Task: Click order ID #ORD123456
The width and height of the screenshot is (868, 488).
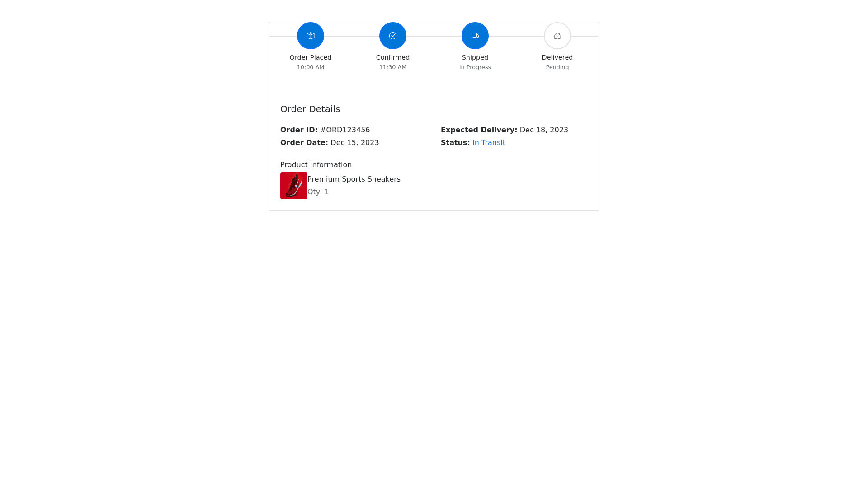Action: tap(345, 130)
